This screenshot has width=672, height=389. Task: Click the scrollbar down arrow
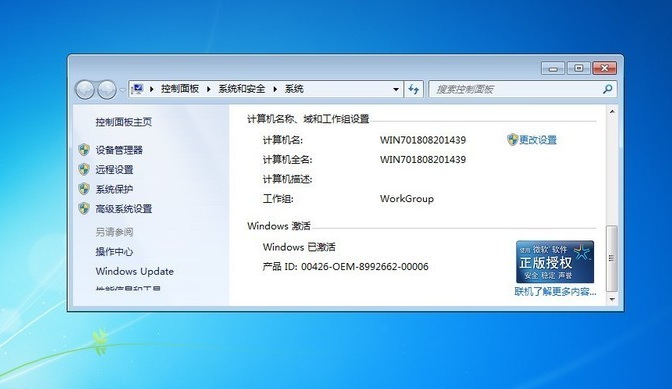[612, 299]
